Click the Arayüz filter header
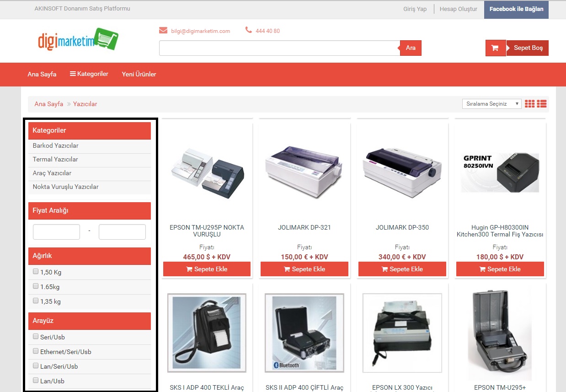 coord(90,321)
